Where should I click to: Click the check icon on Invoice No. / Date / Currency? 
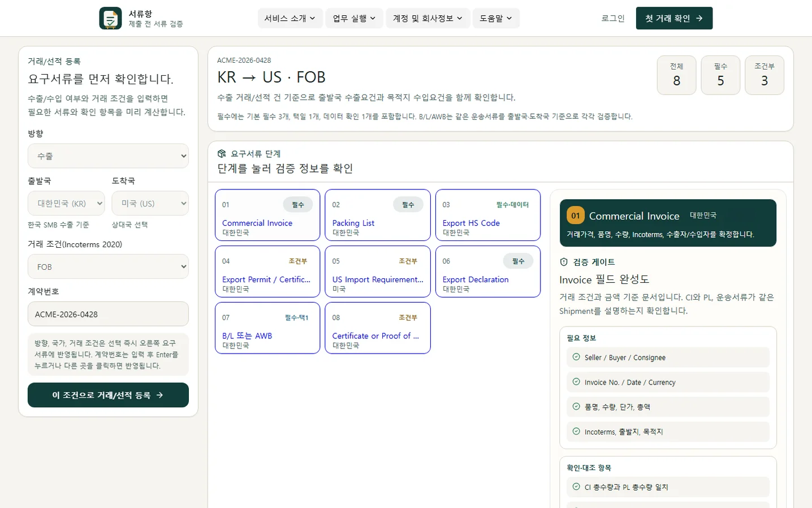tap(576, 382)
